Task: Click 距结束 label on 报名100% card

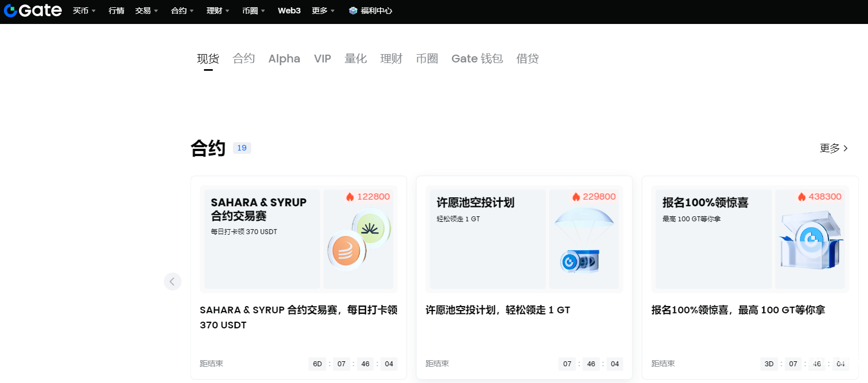Action: 663,363
